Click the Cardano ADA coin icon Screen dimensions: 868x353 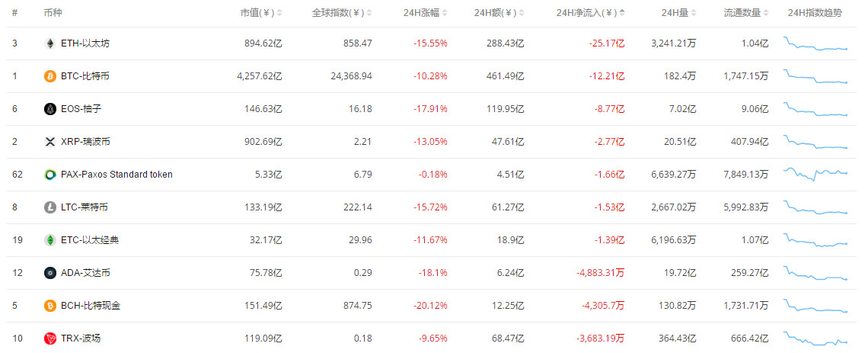tap(50, 273)
